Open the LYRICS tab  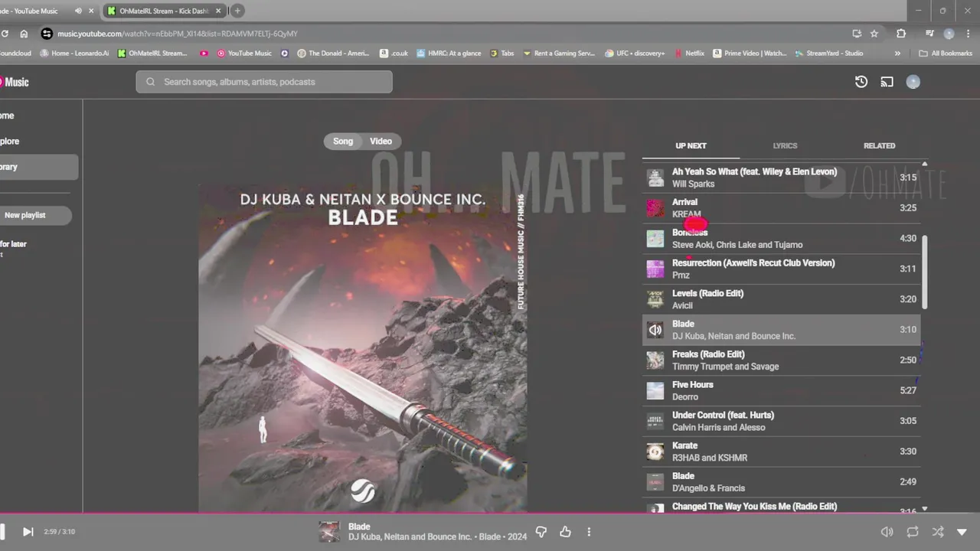785,145
